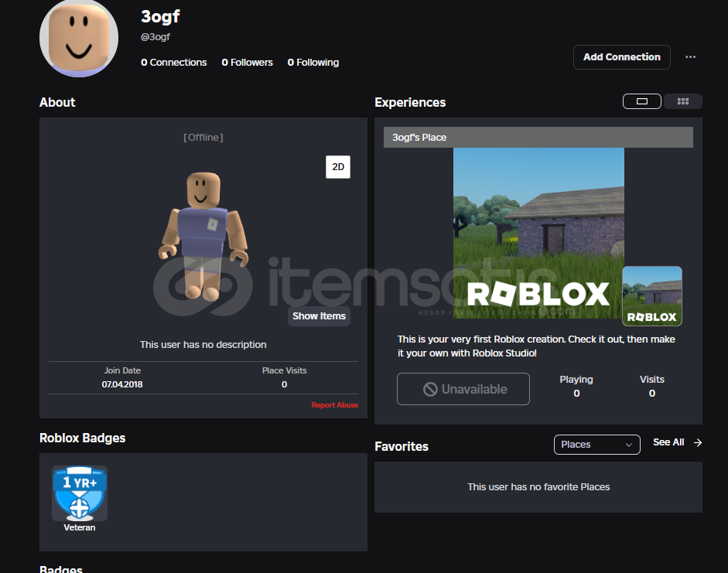Click the place description text

point(536,346)
